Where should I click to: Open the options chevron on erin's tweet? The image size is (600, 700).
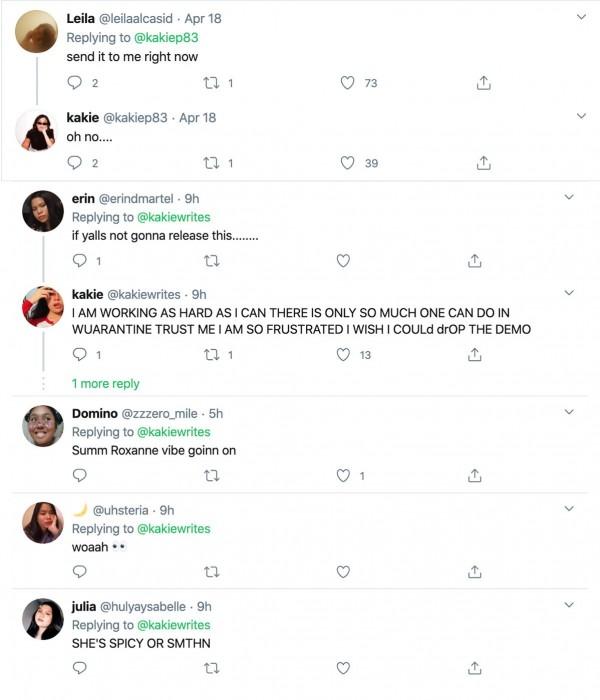point(570,198)
